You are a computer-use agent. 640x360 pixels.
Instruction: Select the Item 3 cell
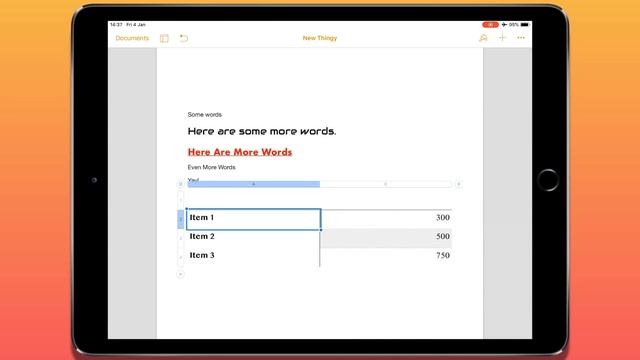coord(253,257)
